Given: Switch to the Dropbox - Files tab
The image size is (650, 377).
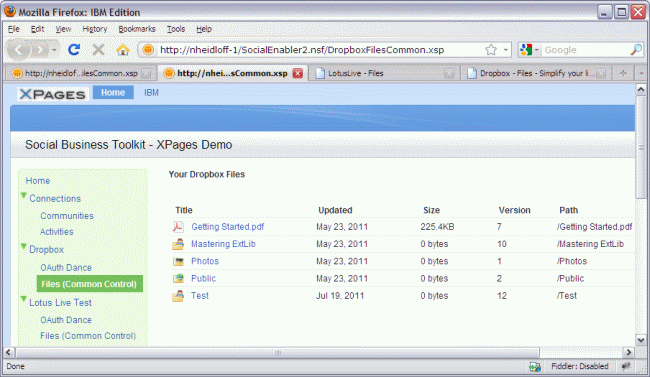Looking at the screenshot, I should (536, 73).
